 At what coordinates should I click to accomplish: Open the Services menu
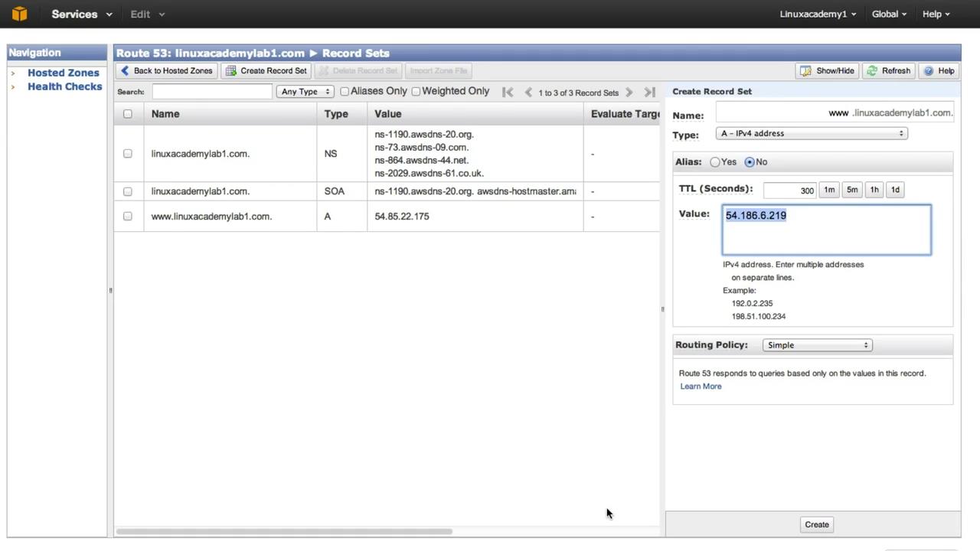click(x=82, y=14)
